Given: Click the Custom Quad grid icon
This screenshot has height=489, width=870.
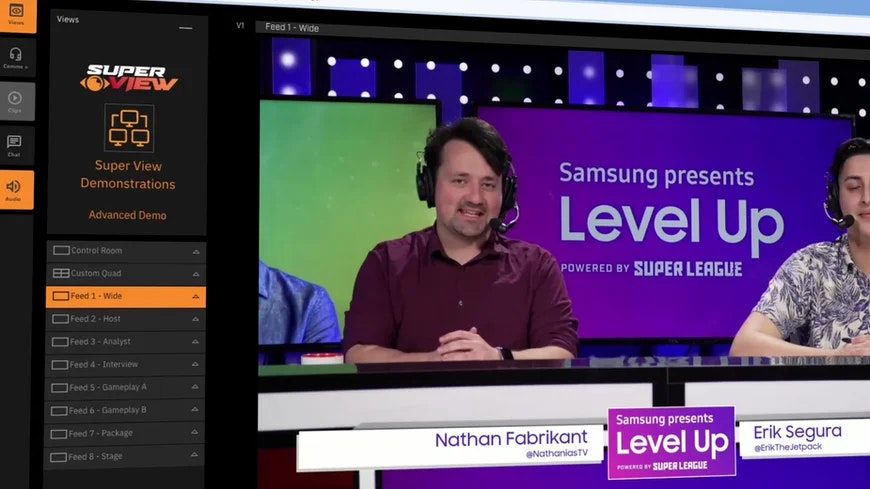Looking at the screenshot, I should point(61,273).
